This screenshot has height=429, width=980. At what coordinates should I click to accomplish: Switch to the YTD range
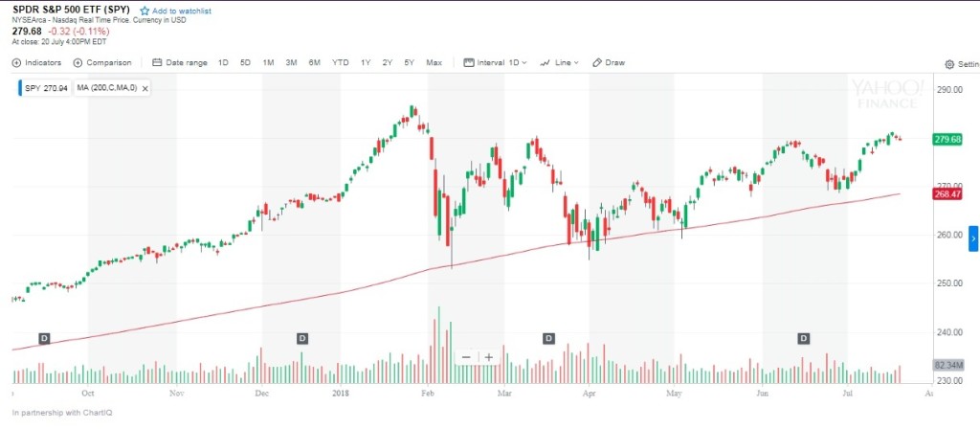tap(341, 63)
